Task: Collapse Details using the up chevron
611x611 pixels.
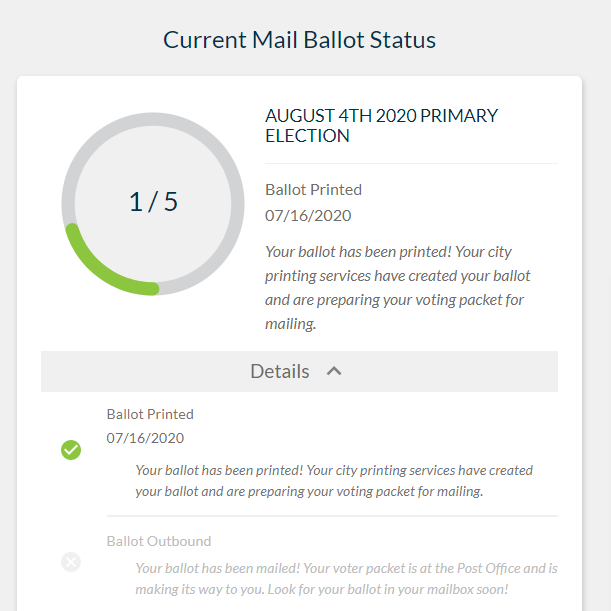Action: coord(334,371)
